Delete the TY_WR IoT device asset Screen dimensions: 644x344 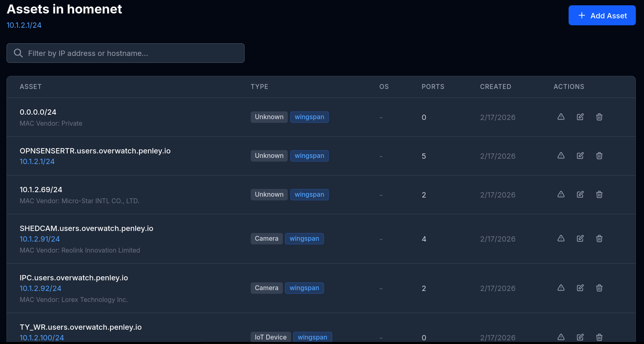click(x=599, y=337)
